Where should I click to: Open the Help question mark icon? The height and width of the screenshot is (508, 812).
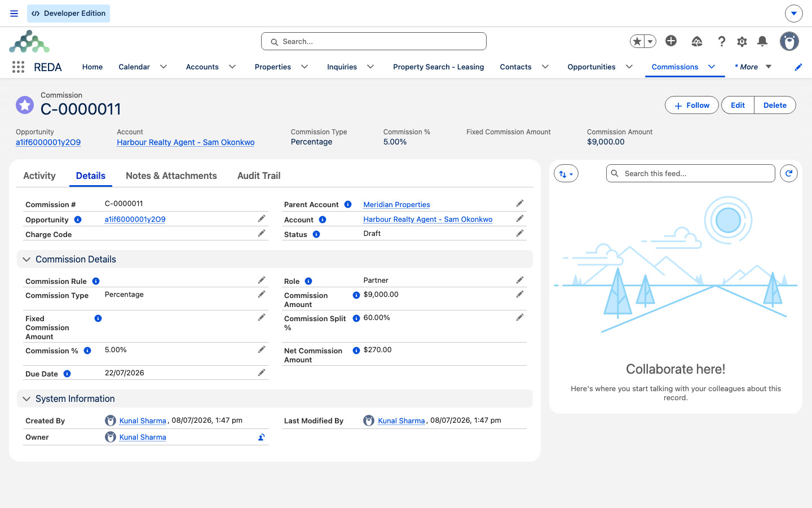(x=721, y=41)
